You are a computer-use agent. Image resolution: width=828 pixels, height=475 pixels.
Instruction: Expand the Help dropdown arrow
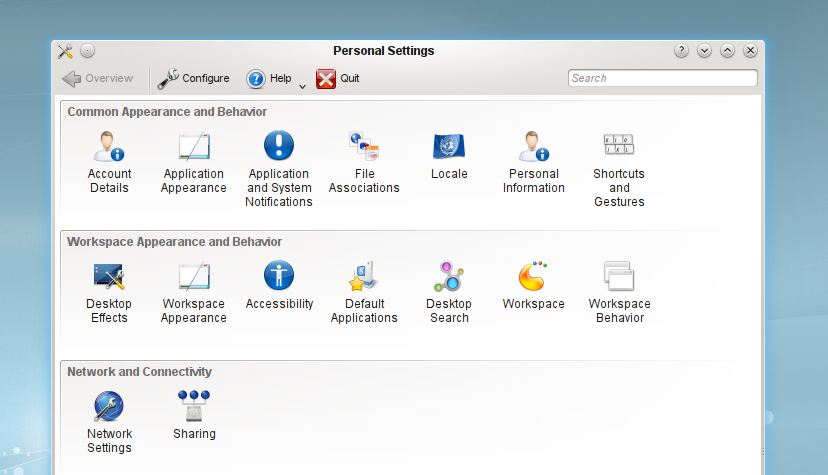click(302, 86)
